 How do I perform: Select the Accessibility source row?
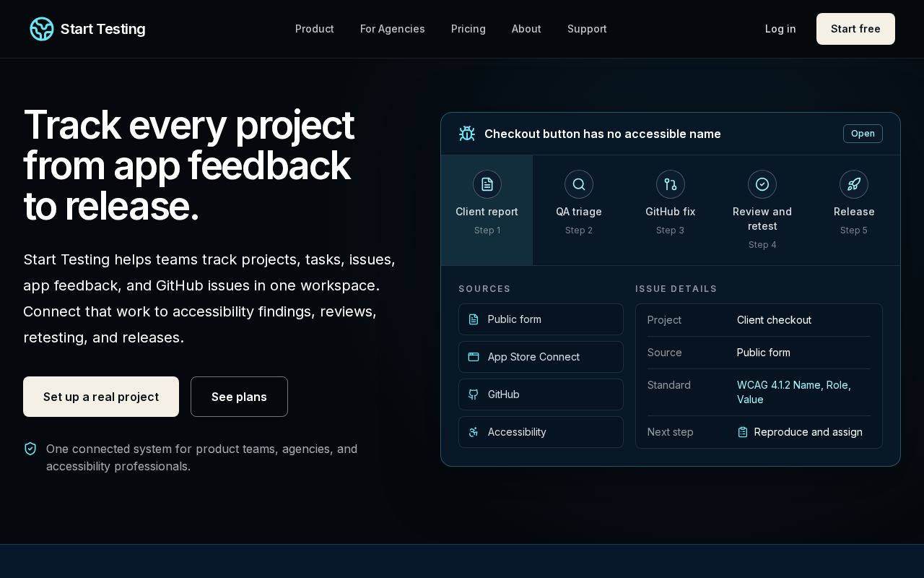coord(541,432)
